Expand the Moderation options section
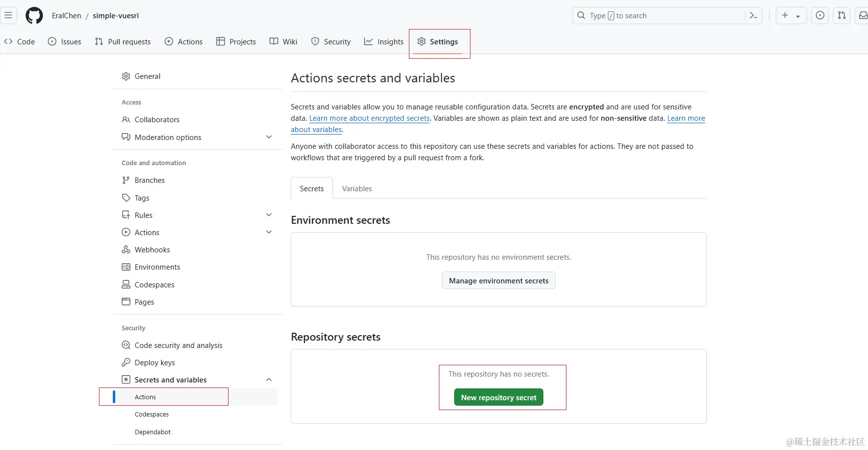868x450 pixels. click(x=268, y=137)
